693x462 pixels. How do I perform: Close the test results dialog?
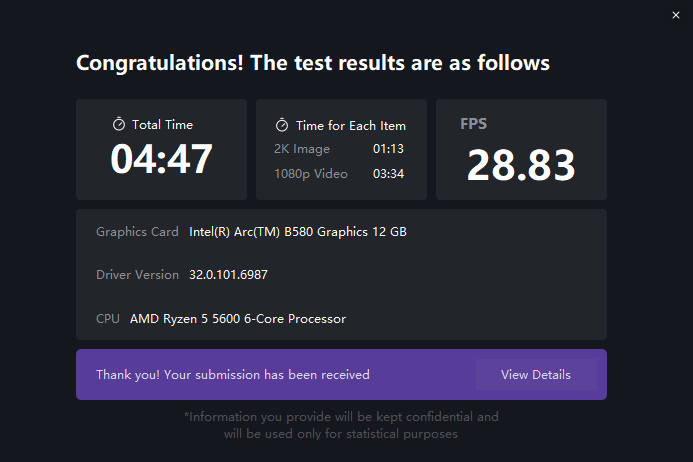point(676,15)
